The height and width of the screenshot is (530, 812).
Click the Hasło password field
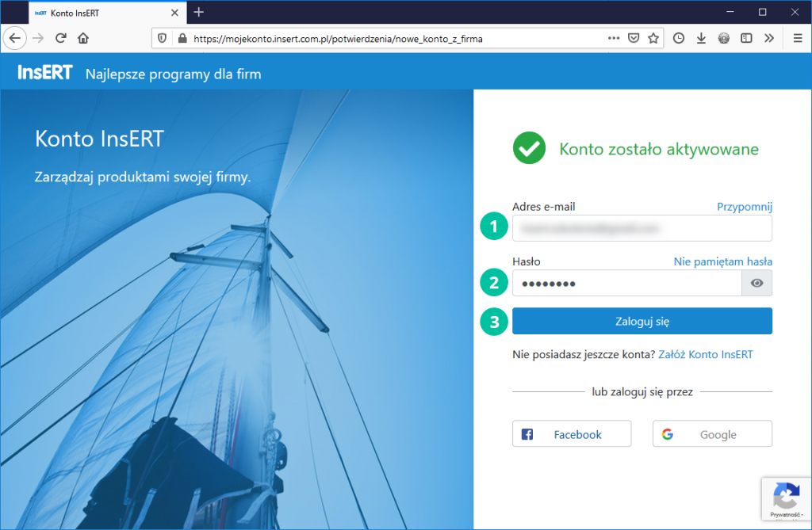[626, 283]
